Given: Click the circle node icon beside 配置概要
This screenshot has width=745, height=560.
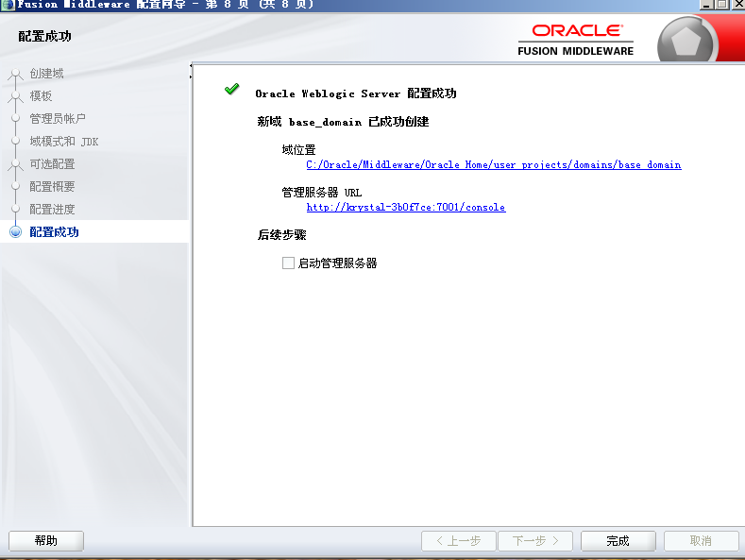Looking at the screenshot, I should click(x=16, y=186).
